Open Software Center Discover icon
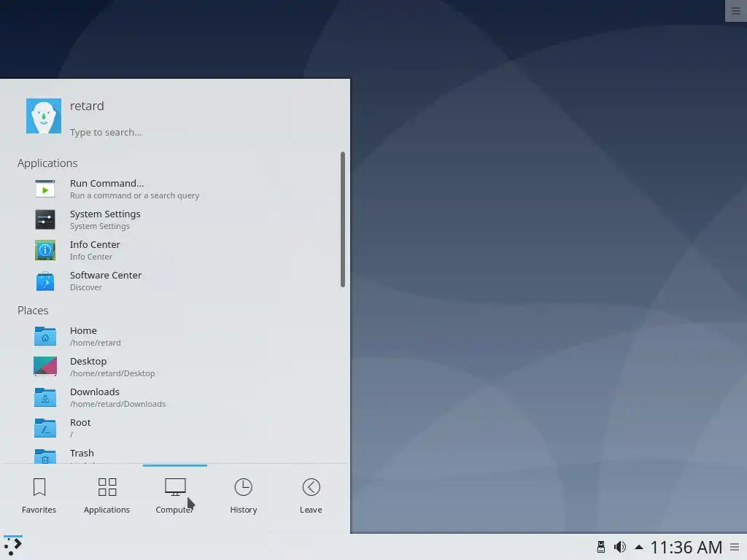This screenshot has width=747, height=560. click(x=45, y=281)
